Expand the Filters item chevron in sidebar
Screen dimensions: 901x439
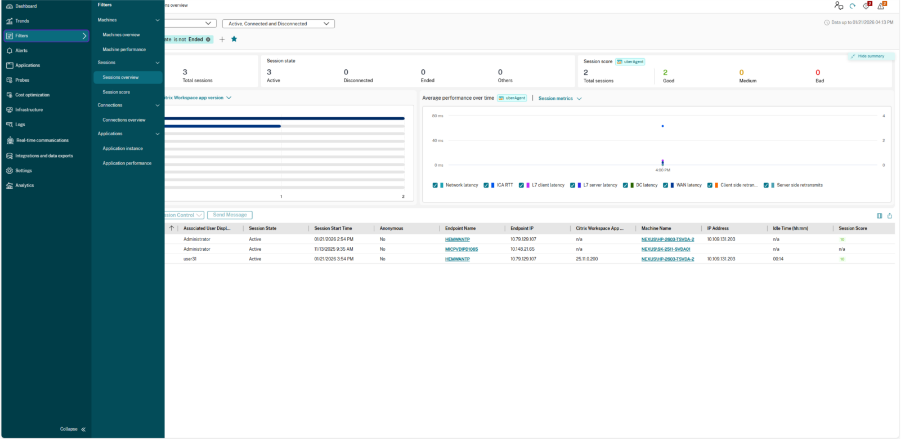pyautogui.click(x=84, y=36)
